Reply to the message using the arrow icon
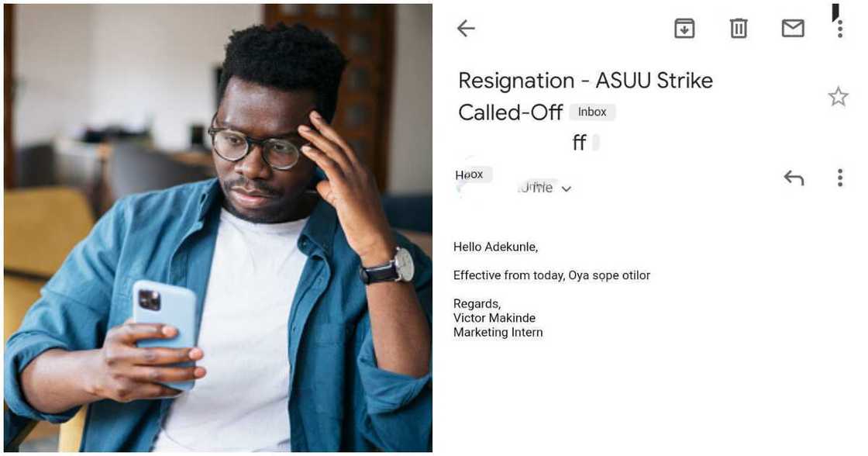 coord(794,178)
